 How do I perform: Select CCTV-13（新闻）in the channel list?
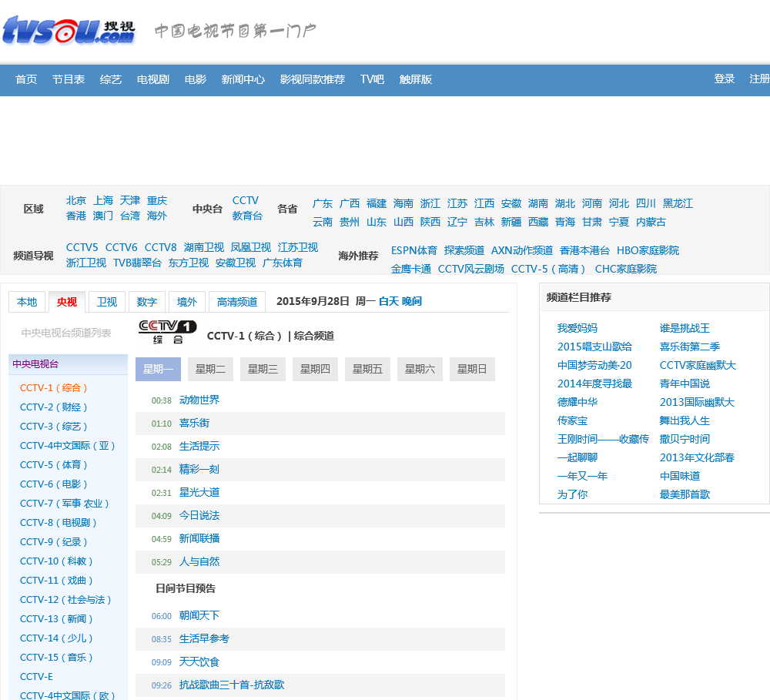(x=56, y=619)
